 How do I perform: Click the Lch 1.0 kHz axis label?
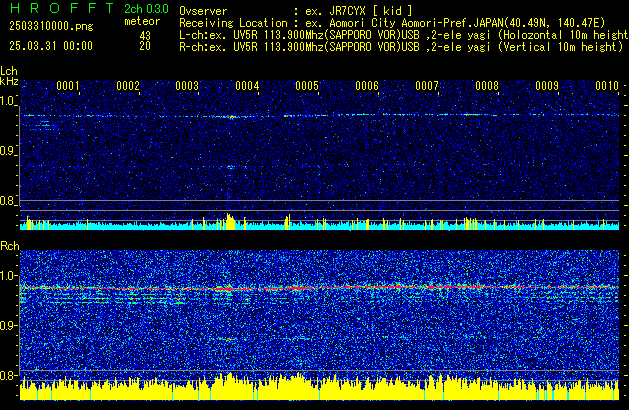[x=8, y=101]
